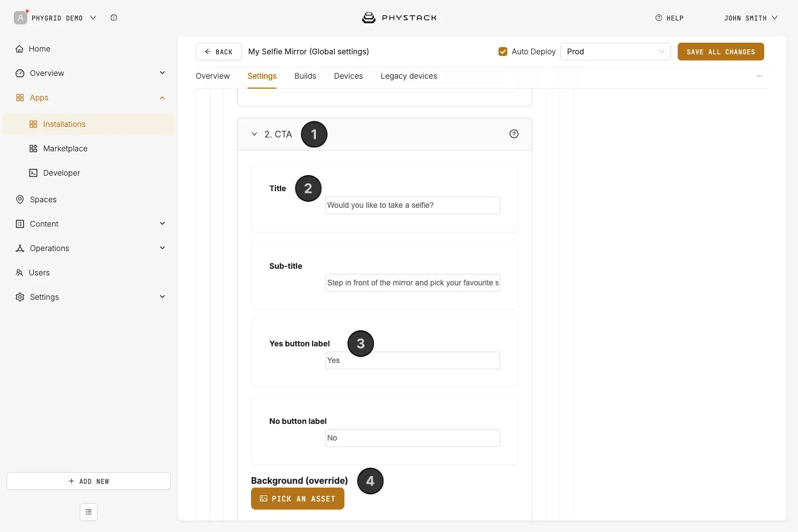Click the Phystack logo in header
798x532 pixels.
399,18
